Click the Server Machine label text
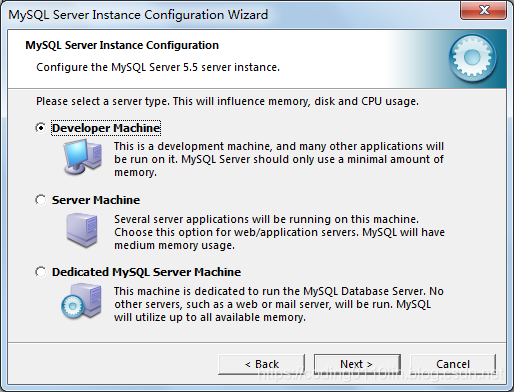The width and height of the screenshot is (514, 392). [x=96, y=200]
